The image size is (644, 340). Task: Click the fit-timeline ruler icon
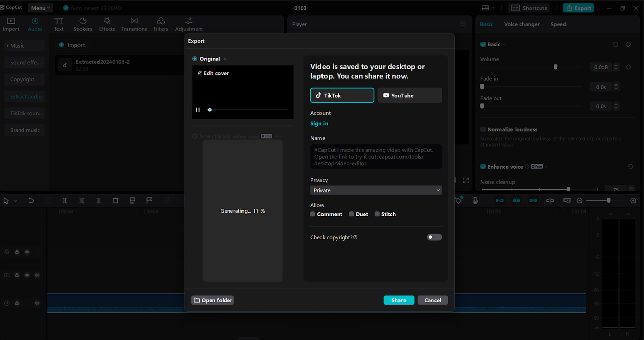567,200
